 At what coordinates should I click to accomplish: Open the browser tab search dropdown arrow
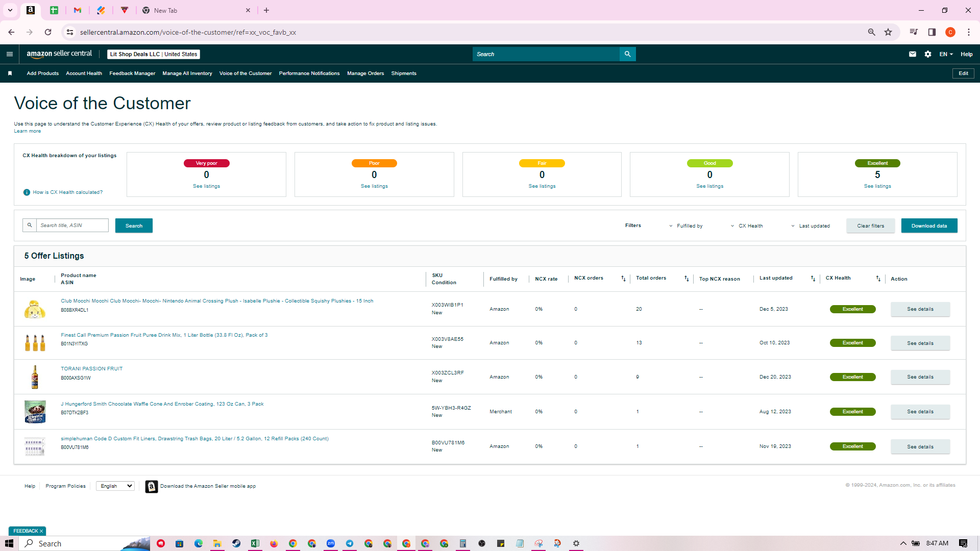point(10,10)
